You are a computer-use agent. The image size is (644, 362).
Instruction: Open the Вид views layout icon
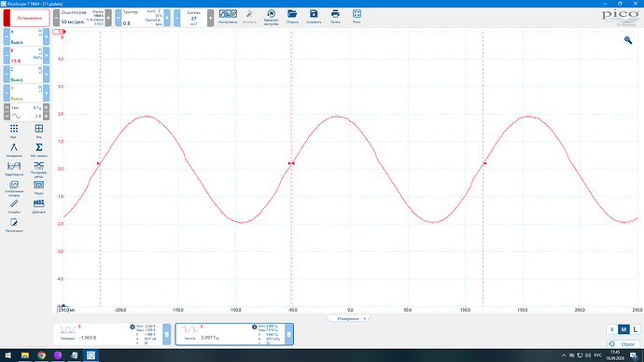[x=39, y=131]
